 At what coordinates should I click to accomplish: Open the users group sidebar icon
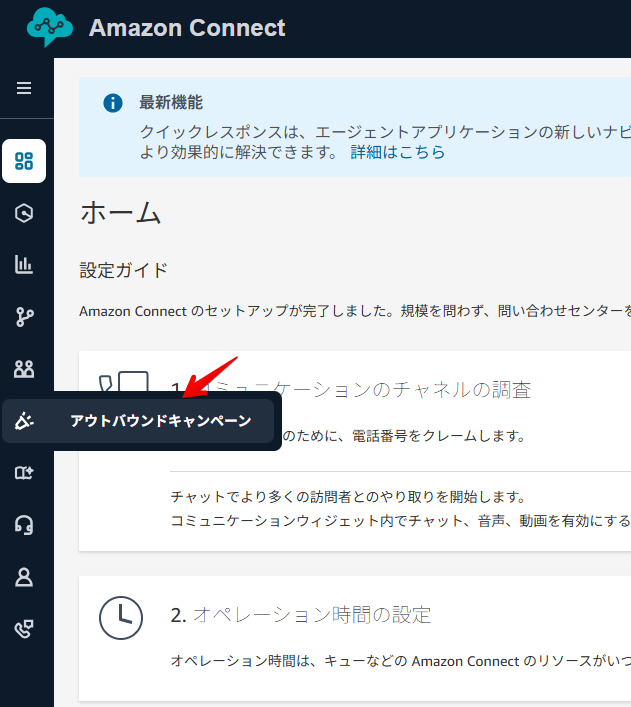tap(24, 369)
